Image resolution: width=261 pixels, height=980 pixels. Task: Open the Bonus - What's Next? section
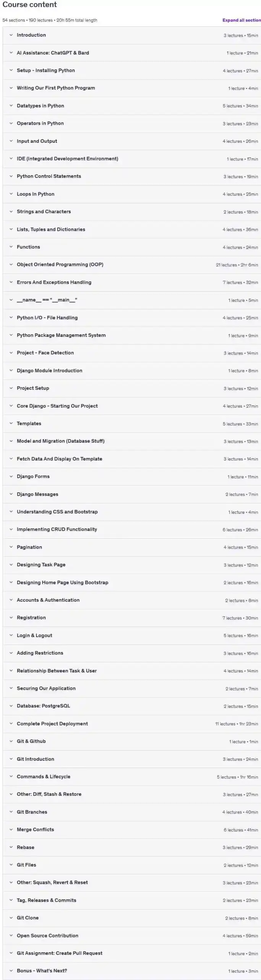pos(132,971)
